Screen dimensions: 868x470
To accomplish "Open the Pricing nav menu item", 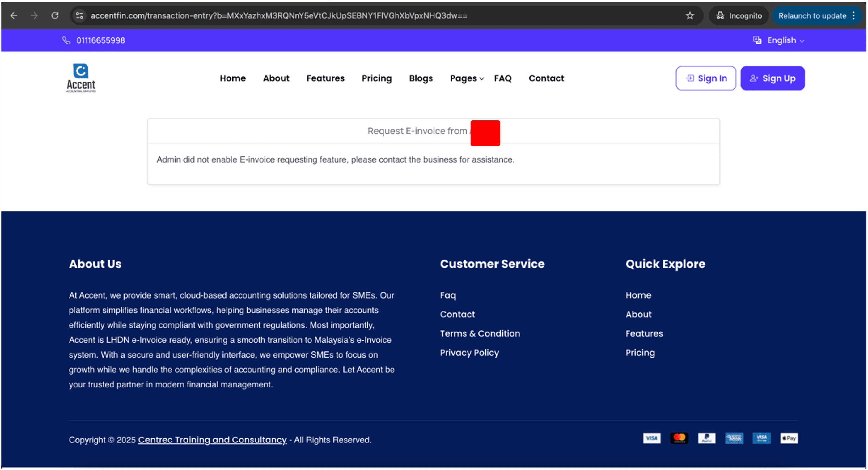I will click(376, 78).
